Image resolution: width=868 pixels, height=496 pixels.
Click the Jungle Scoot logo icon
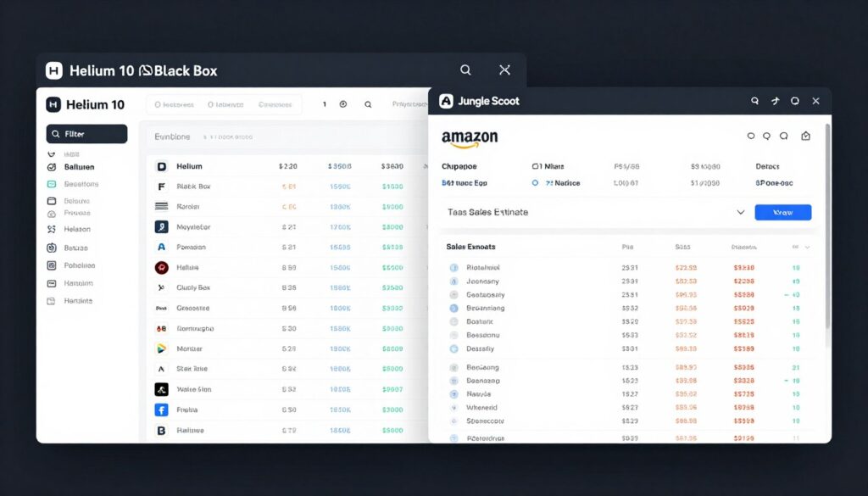pyautogui.click(x=447, y=101)
